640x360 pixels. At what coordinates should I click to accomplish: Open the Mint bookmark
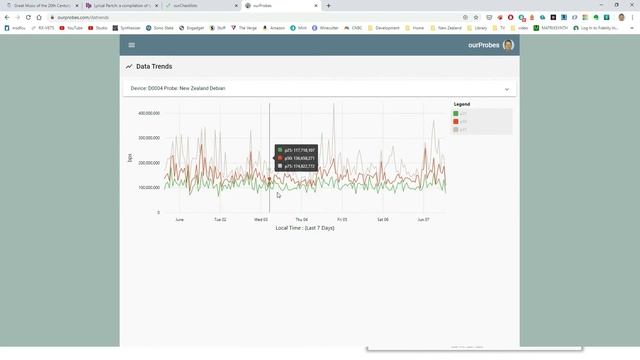(x=298, y=28)
